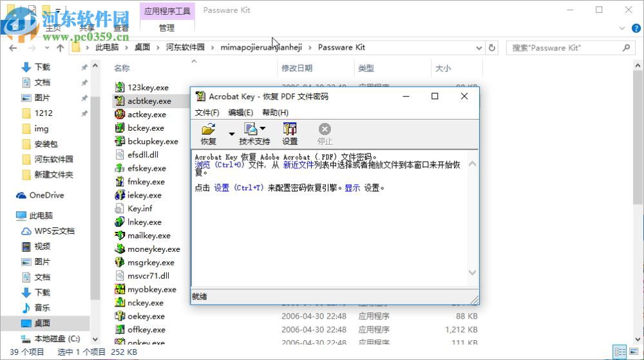Click the 恢复 (Recover) toolbar icon
Viewport: 644px width, 360px height.
coord(208,134)
